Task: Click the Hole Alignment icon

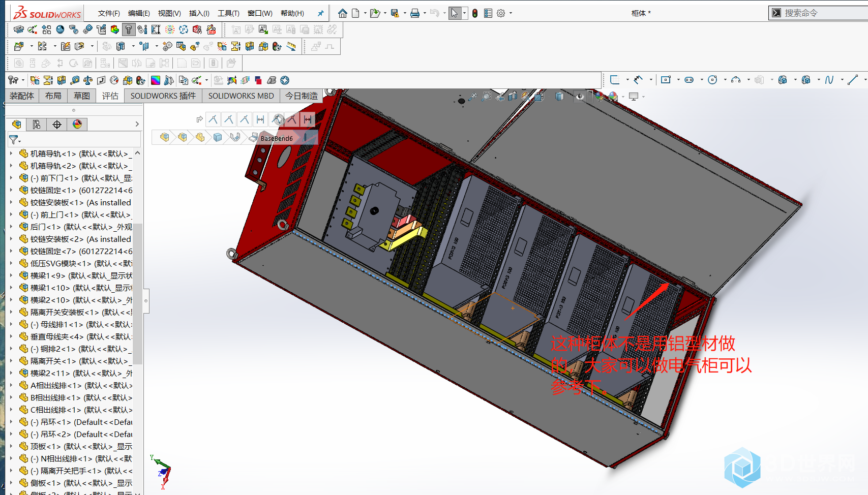Action: [62, 80]
